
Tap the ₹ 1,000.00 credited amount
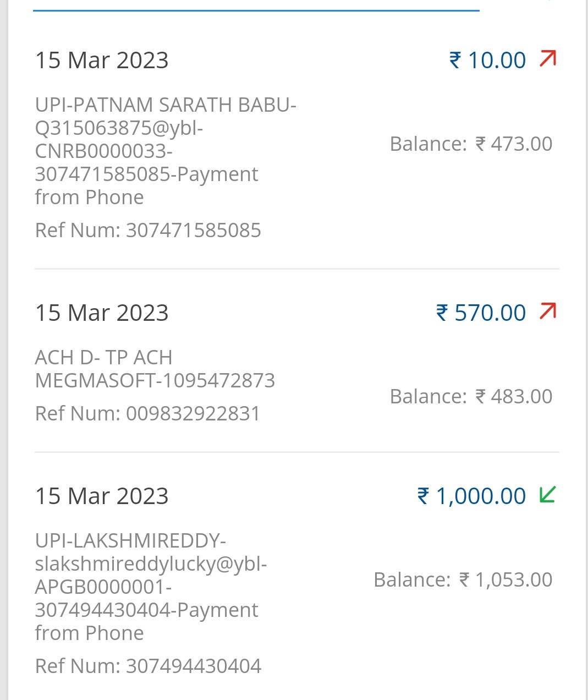(471, 496)
